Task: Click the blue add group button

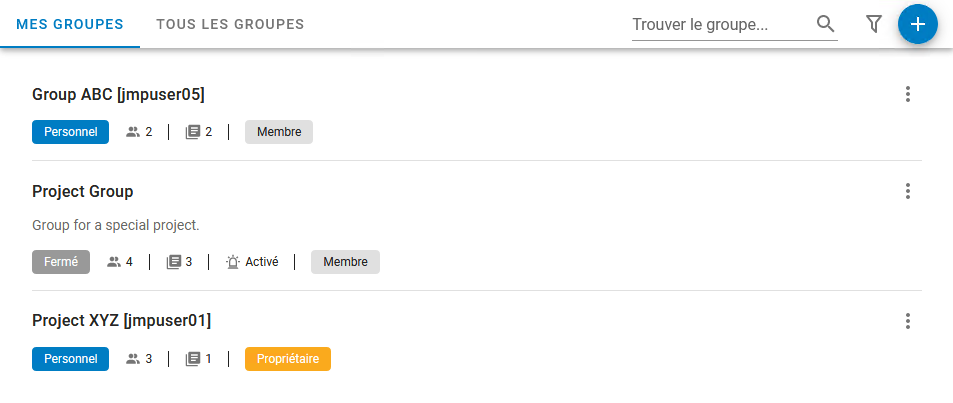Action: pyautogui.click(x=917, y=24)
